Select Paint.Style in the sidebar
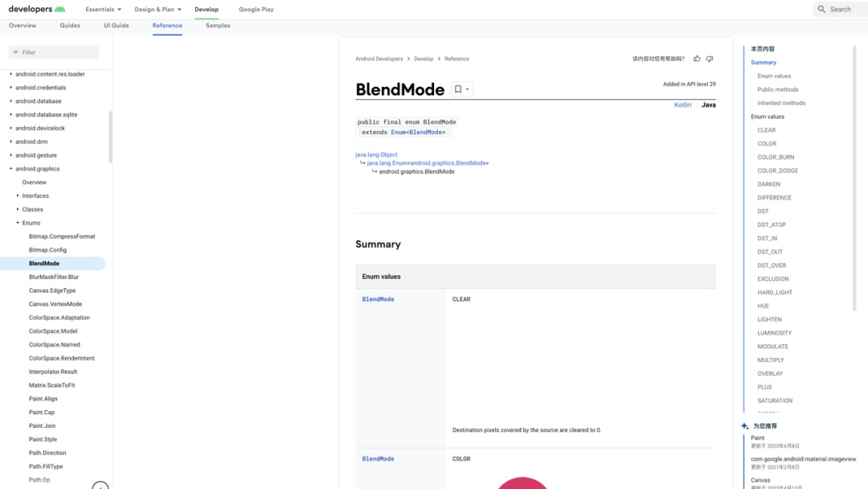The width and height of the screenshot is (868, 489). [x=43, y=439]
